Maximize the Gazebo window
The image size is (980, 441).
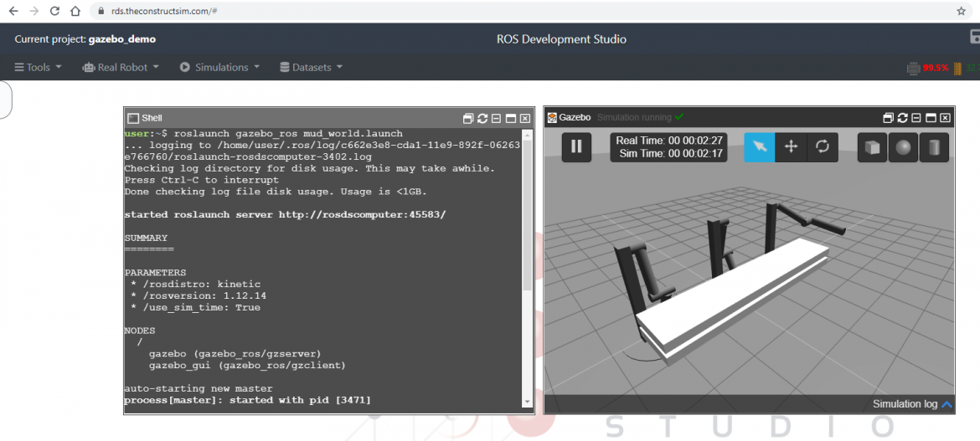pyautogui.click(x=931, y=118)
